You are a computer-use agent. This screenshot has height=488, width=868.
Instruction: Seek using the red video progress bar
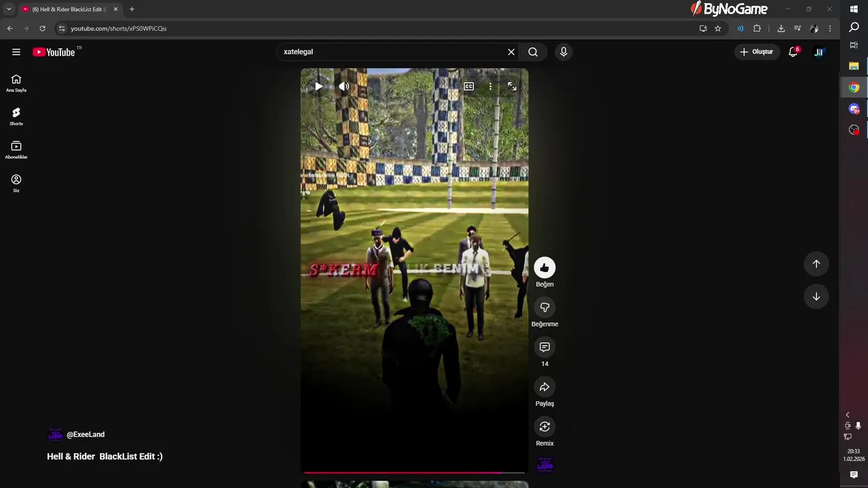pyautogui.click(x=414, y=472)
